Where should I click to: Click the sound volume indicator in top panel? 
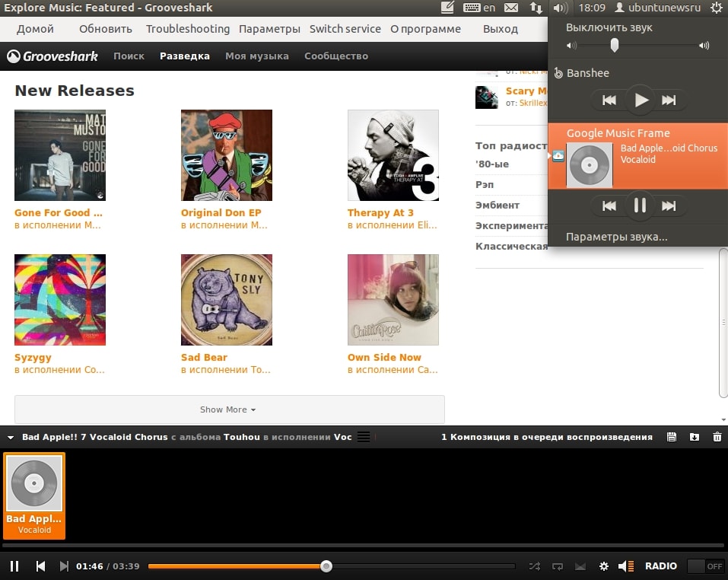pos(561,8)
